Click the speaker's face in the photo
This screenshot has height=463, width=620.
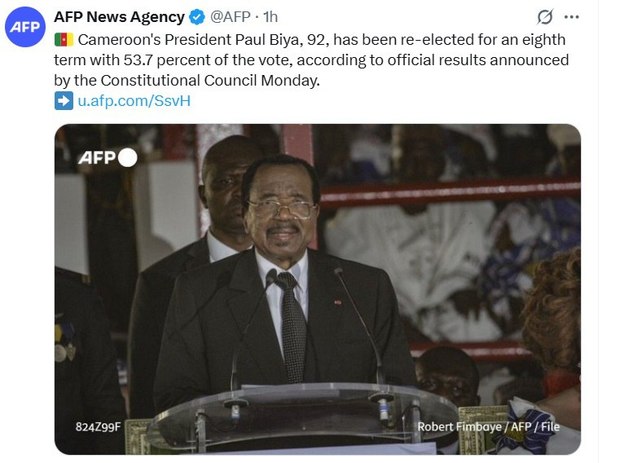point(280,210)
